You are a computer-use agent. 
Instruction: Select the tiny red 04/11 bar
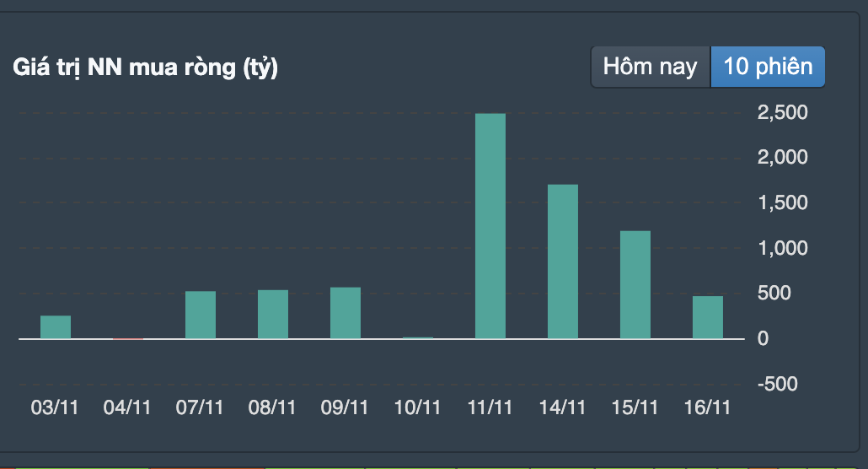tap(128, 339)
